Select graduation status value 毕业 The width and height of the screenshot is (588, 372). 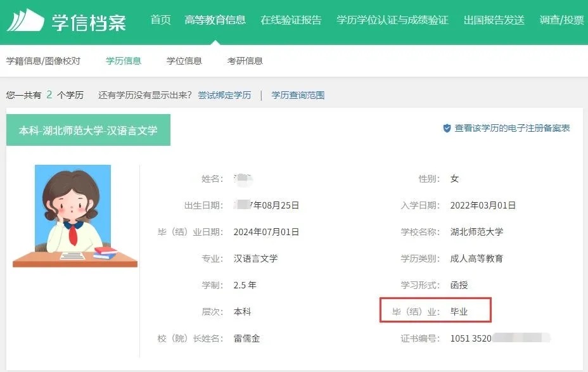[x=459, y=312]
